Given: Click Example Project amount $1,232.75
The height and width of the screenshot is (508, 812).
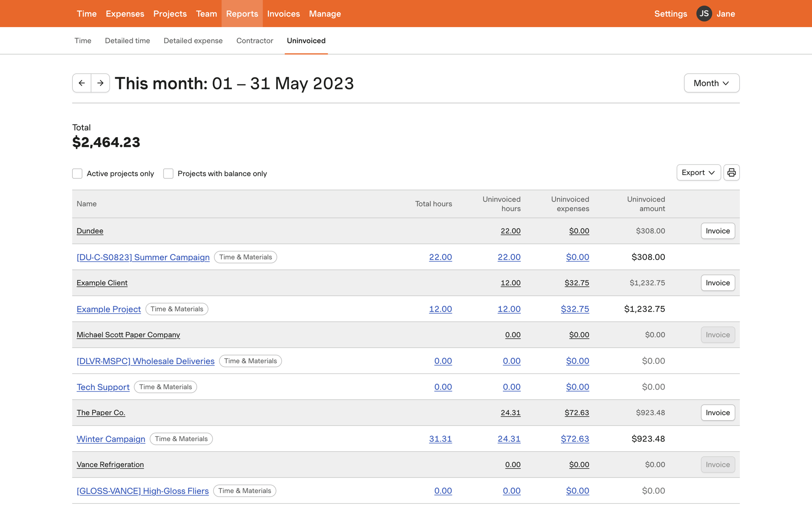Looking at the screenshot, I should (644, 309).
